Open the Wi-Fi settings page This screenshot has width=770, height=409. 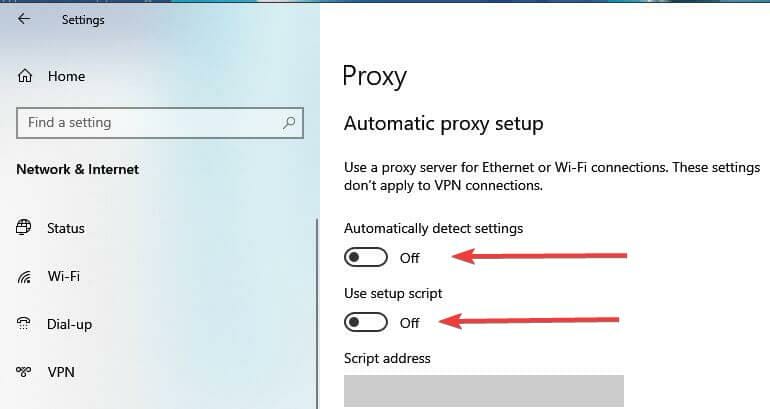click(64, 276)
